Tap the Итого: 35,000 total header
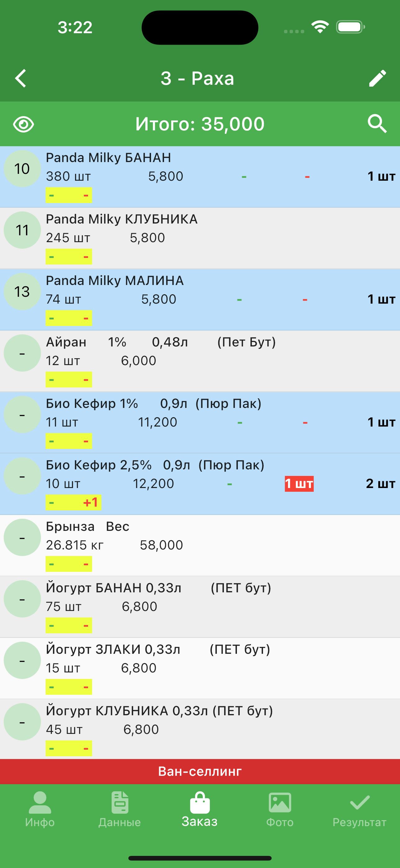Viewport: 400px width, 868px height. pyautogui.click(x=200, y=124)
